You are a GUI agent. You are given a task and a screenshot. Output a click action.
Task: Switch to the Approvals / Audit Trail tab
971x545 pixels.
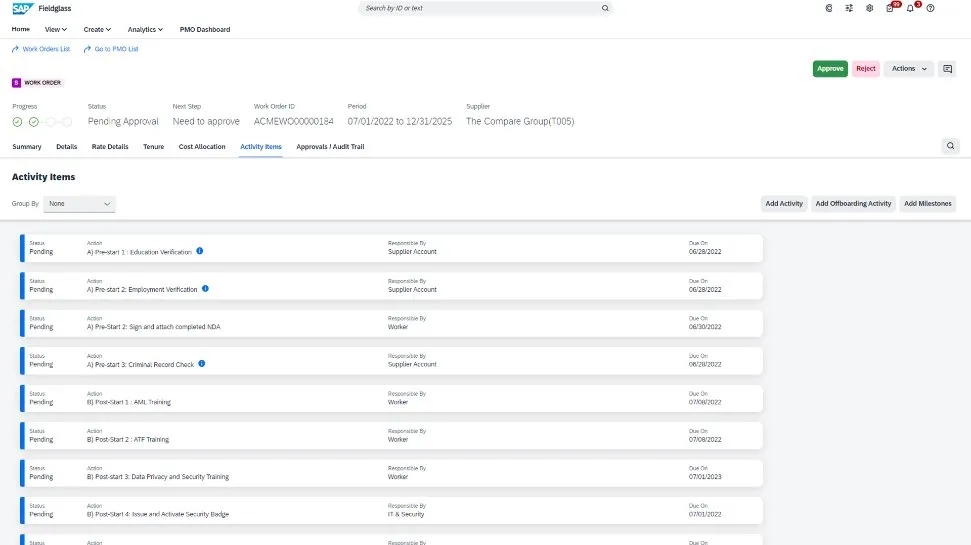coord(330,147)
